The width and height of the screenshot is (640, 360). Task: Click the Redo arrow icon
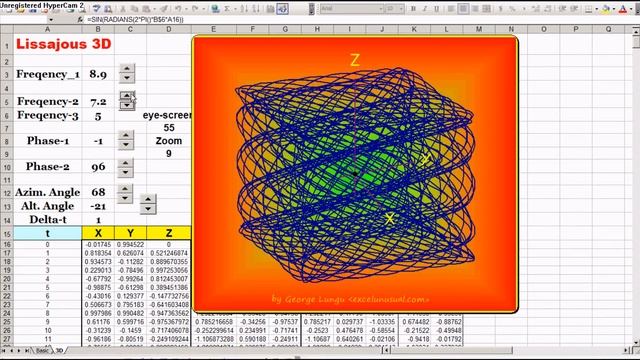point(195,9)
